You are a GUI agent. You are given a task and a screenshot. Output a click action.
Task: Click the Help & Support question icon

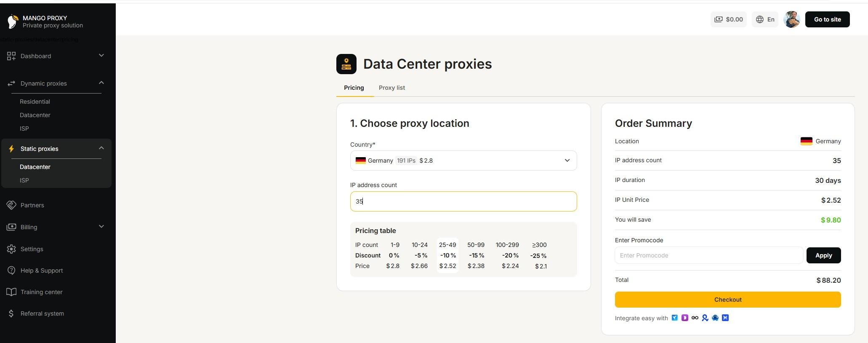11,271
